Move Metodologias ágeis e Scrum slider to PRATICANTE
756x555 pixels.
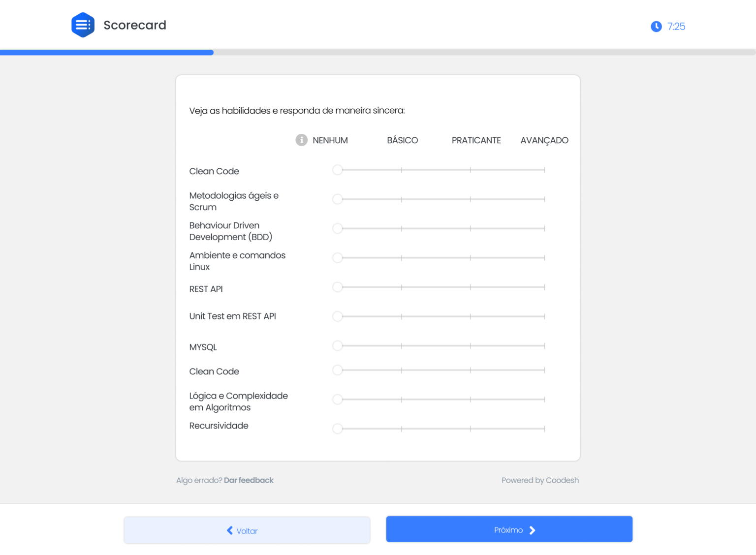(471, 199)
